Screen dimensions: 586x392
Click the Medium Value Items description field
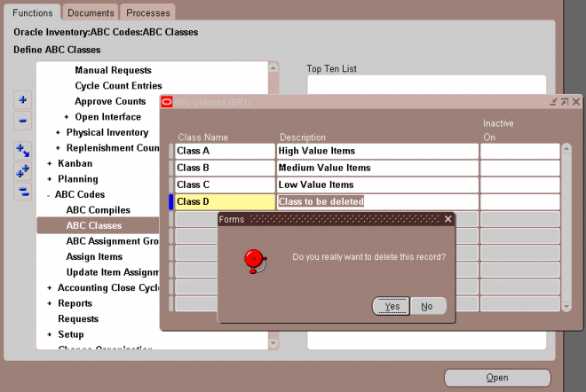(377, 168)
